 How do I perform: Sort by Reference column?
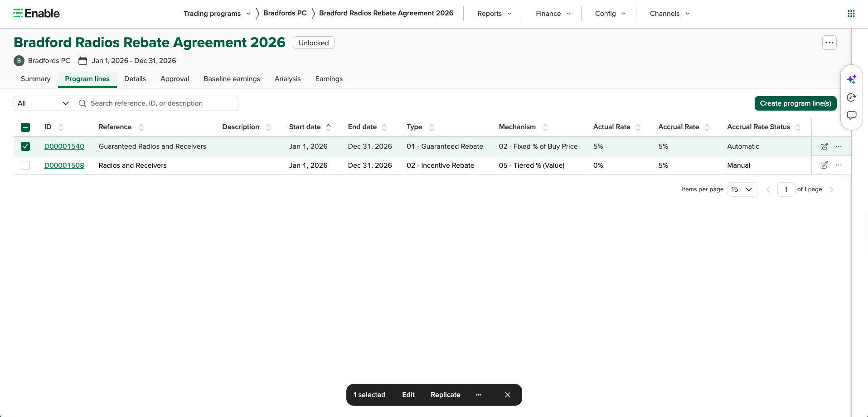tap(141, 127)
